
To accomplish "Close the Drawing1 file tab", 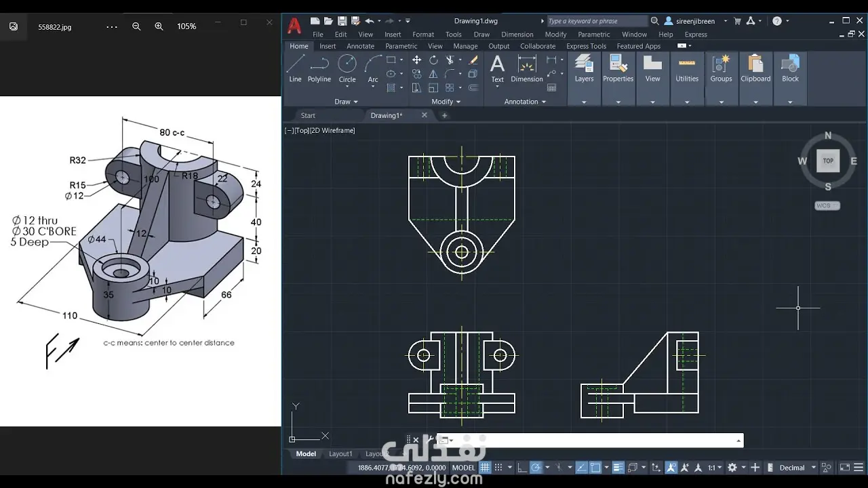I will tap(425, 115).
